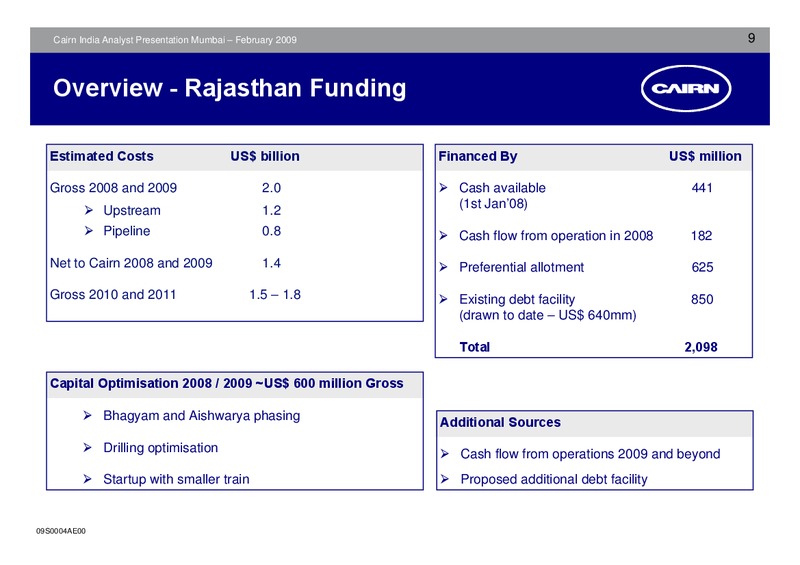Viewport: 800px width, 565px height.
Task: Click the Cash available value 441
Action: coord(702,188)
